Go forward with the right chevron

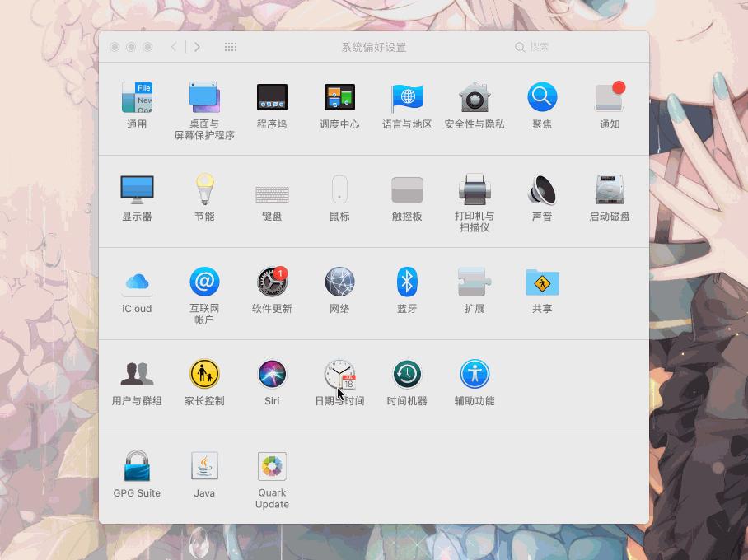tap(197, 47)
